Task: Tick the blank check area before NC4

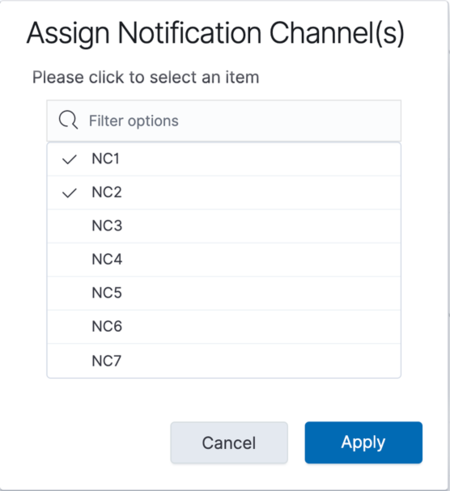Action: (69, 260)
